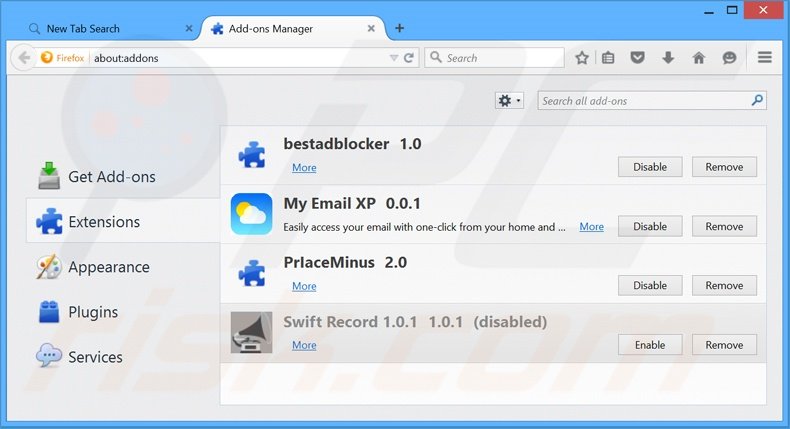Open search engine magnifier dropdown

tap(436, 58)
